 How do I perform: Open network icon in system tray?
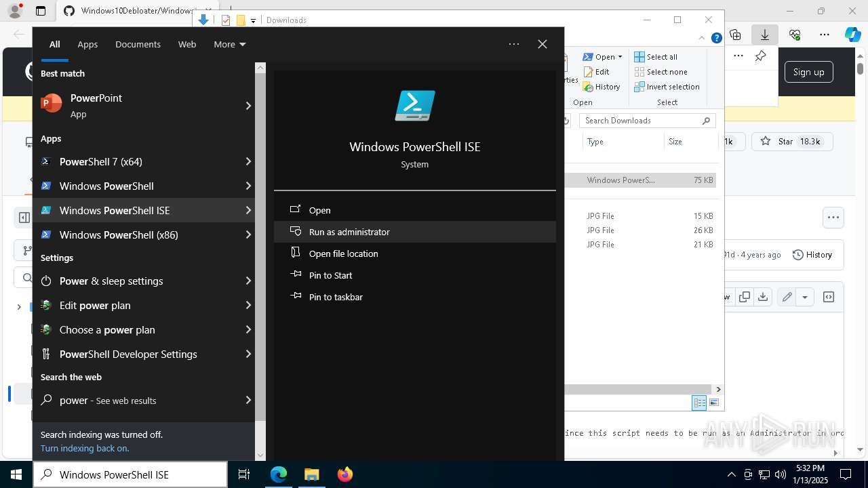pos(764,474)
